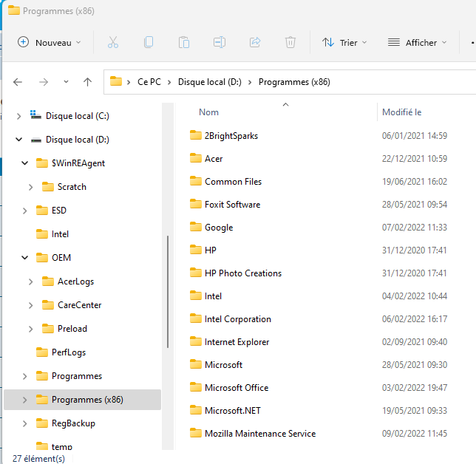Click the folder icon in address bar

pyautogui.click(x=115, y=81)
